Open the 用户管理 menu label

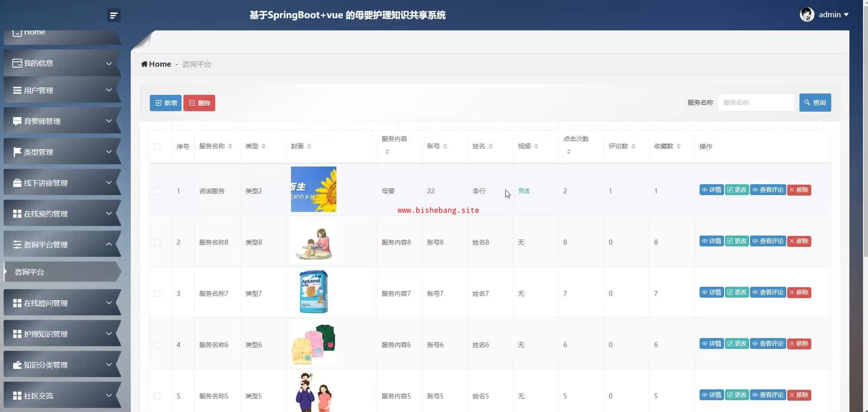point(39,90)
